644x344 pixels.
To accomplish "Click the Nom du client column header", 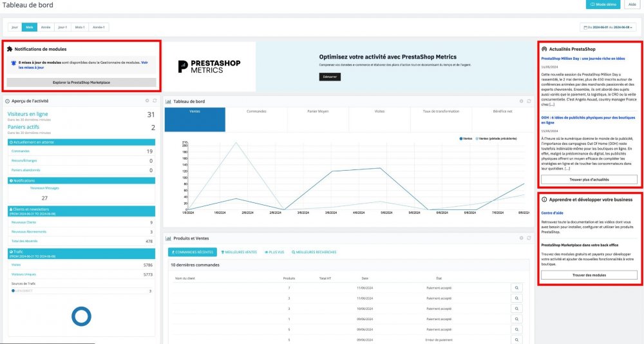I will [x=185, y=278].
